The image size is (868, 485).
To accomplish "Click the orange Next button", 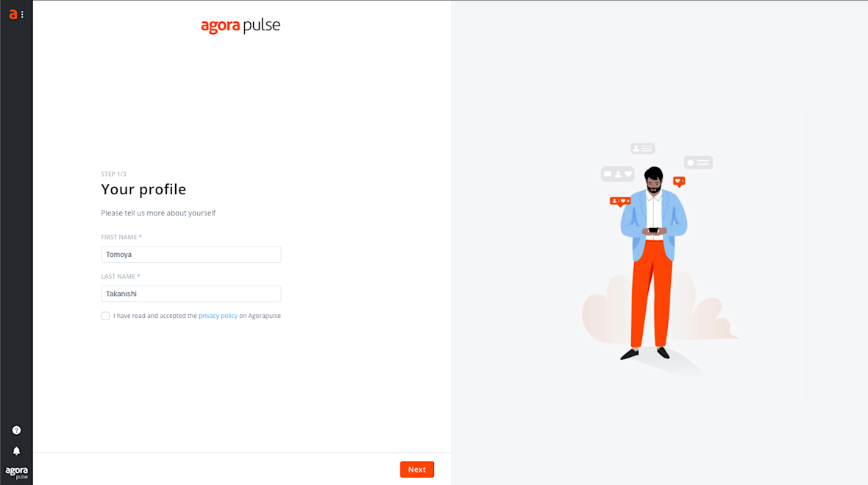I will point(417,470).
